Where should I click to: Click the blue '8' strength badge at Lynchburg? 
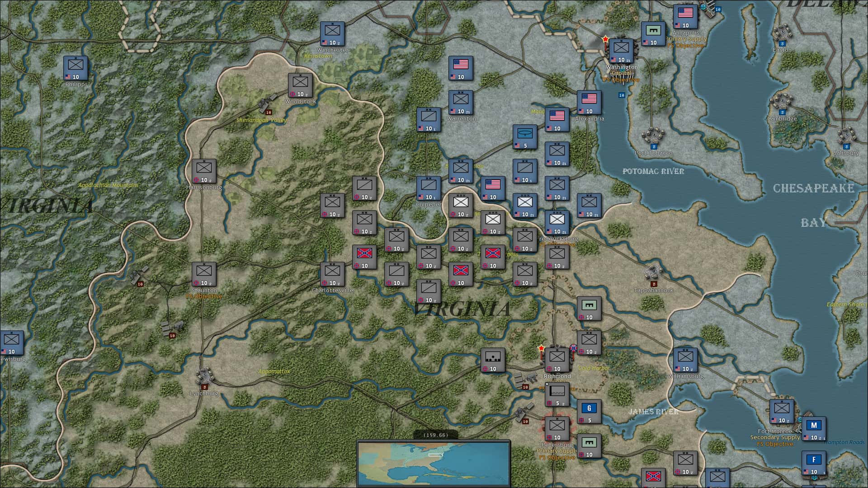204,386
